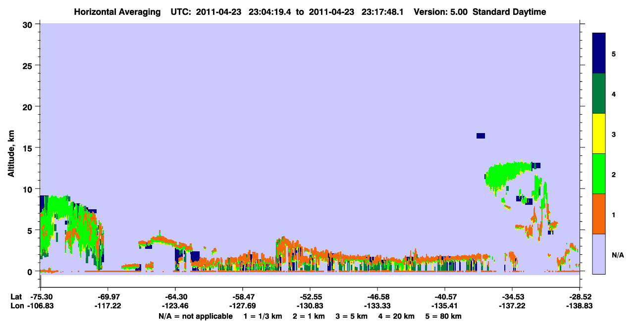This screenshot has width=644, height=330.
Task: Click the longitude value -135.41
Action: coord(444,306)
